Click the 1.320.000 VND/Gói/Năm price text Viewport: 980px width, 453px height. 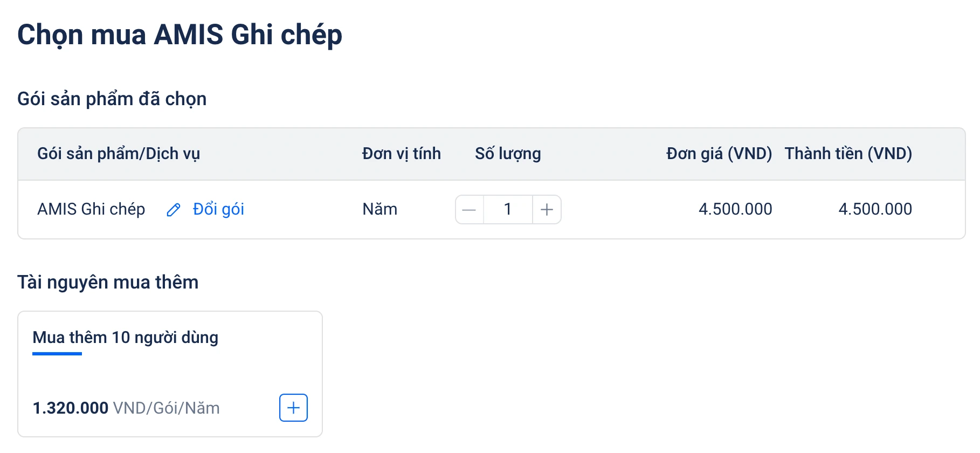click(x=126, y=408)
